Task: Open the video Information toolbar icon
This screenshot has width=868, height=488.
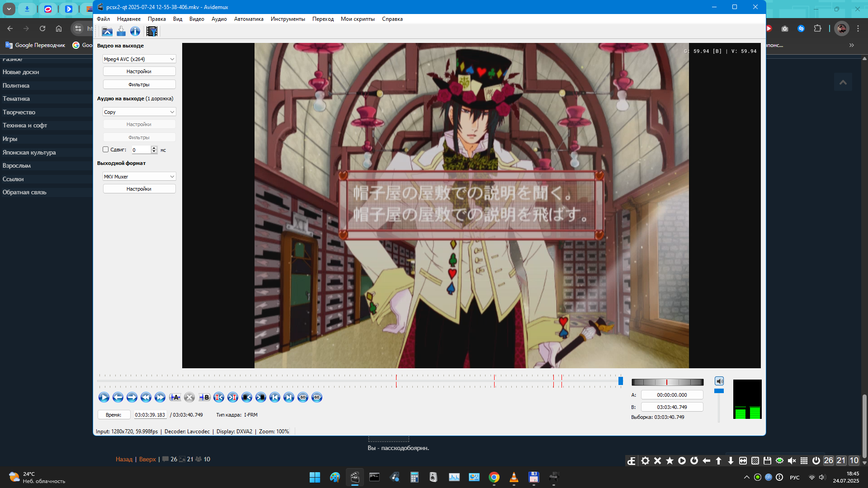Action: 135,31
